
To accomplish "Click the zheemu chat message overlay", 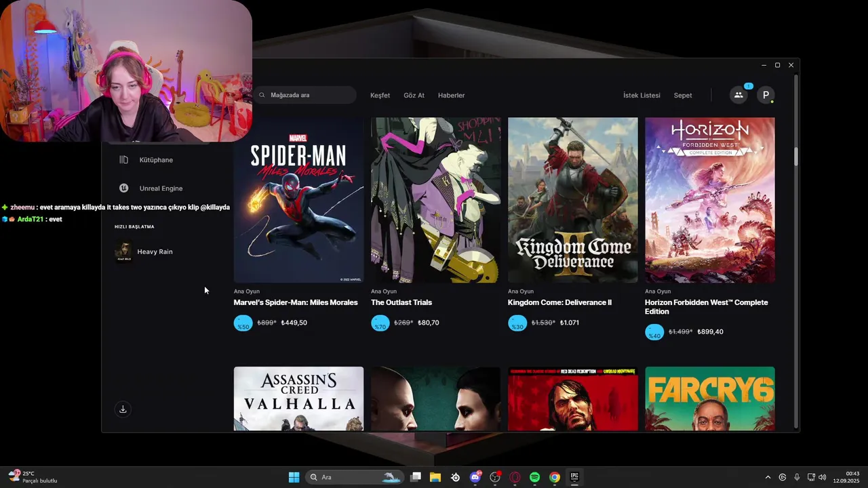I will point(115,207).
